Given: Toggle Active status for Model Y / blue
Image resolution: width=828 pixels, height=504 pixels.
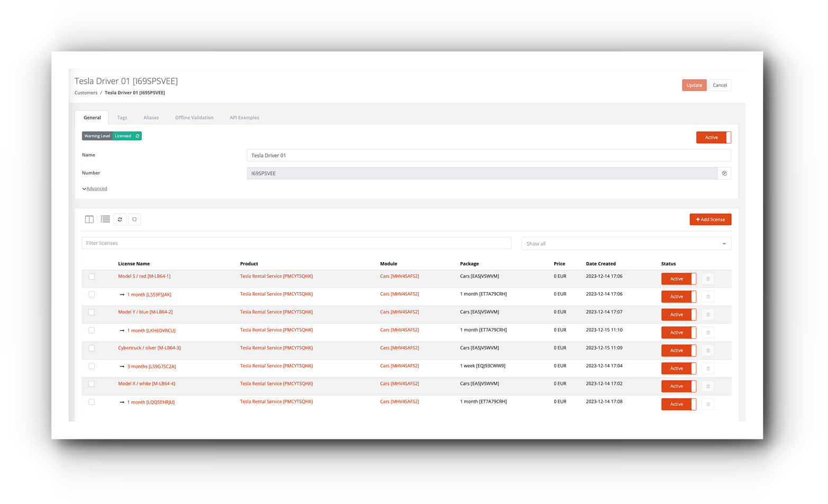Looking at the screenshot, I should [678, 315].
